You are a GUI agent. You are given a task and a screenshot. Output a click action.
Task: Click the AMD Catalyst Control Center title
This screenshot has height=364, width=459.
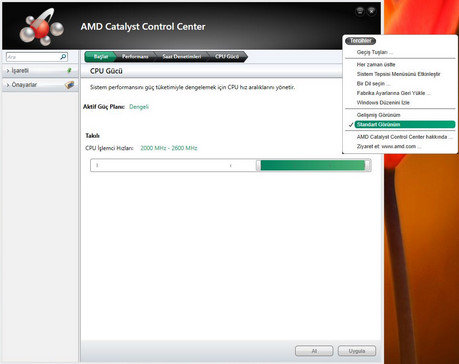tap(143, 27)
